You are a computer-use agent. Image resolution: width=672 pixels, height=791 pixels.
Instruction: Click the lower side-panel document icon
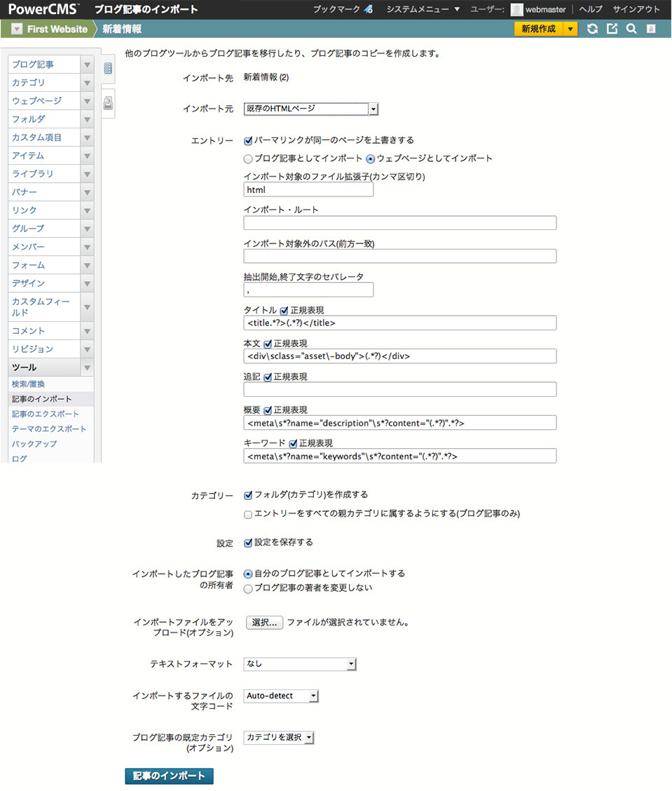pyautogui.click(x=108, y=103)
